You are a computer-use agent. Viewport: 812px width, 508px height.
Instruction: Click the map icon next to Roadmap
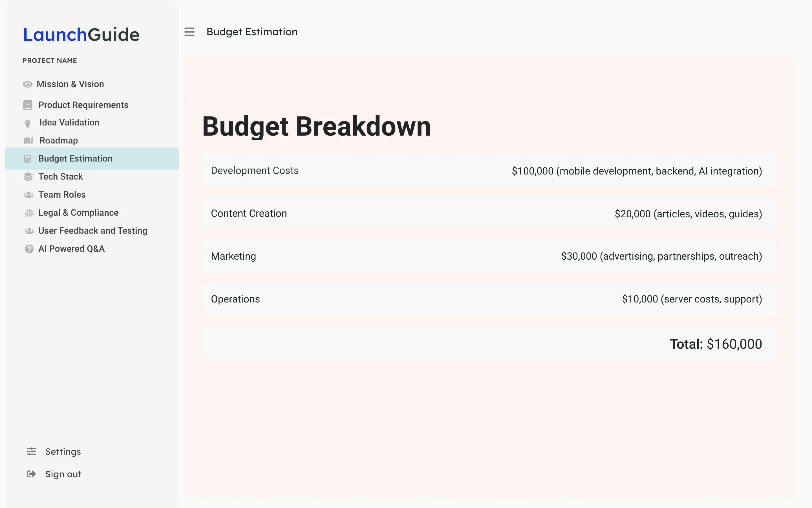click(x=28, y=140)
